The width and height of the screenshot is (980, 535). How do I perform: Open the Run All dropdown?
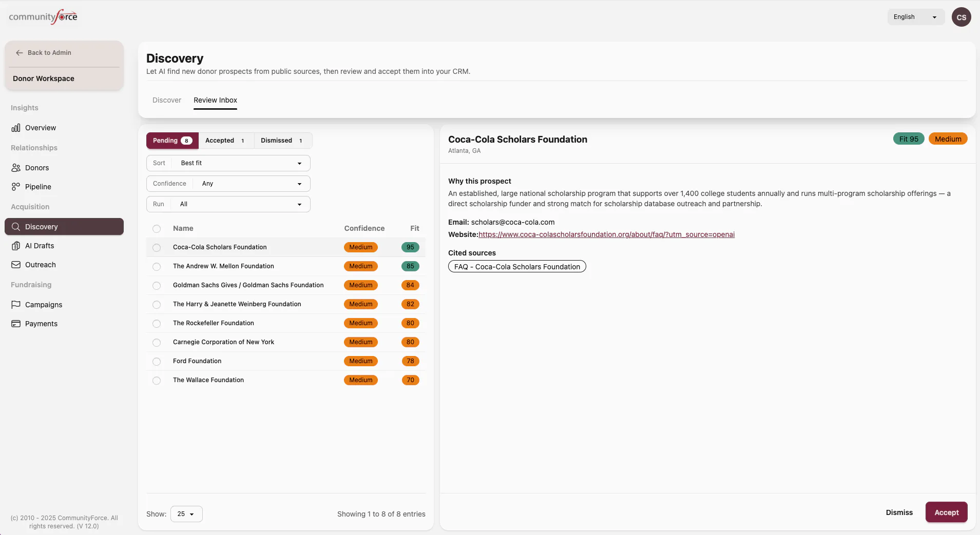coord(228,204)
